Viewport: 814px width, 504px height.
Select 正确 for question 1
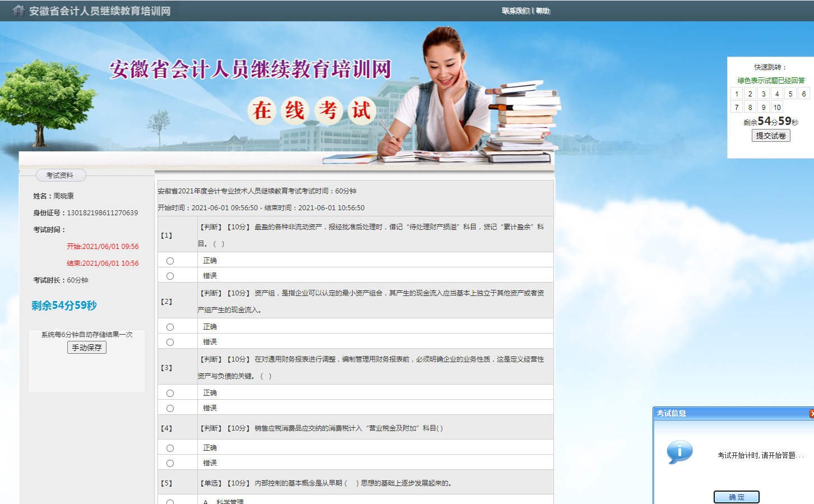click(x=170, y=261)
